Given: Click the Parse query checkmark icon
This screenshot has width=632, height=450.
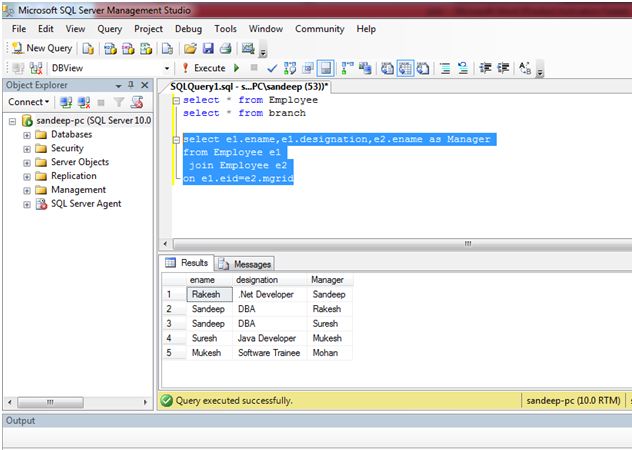Looking at the screenshot, I should tap(271, 68).
